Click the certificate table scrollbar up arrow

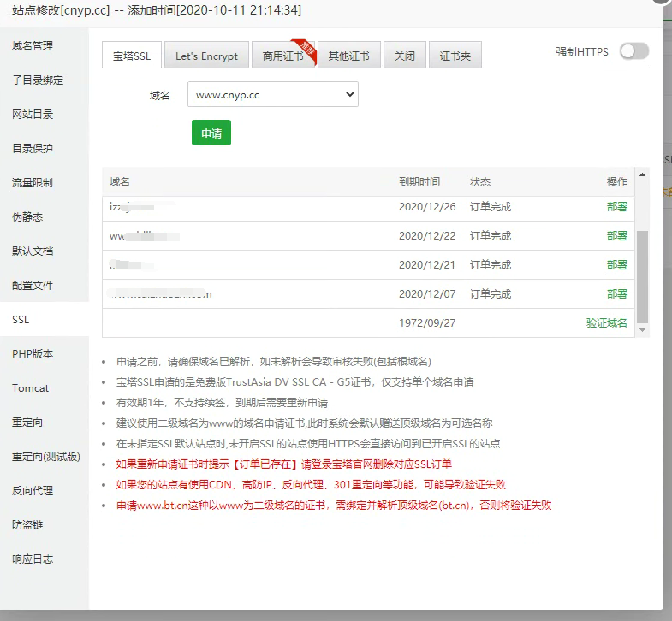tap(643, 174)
